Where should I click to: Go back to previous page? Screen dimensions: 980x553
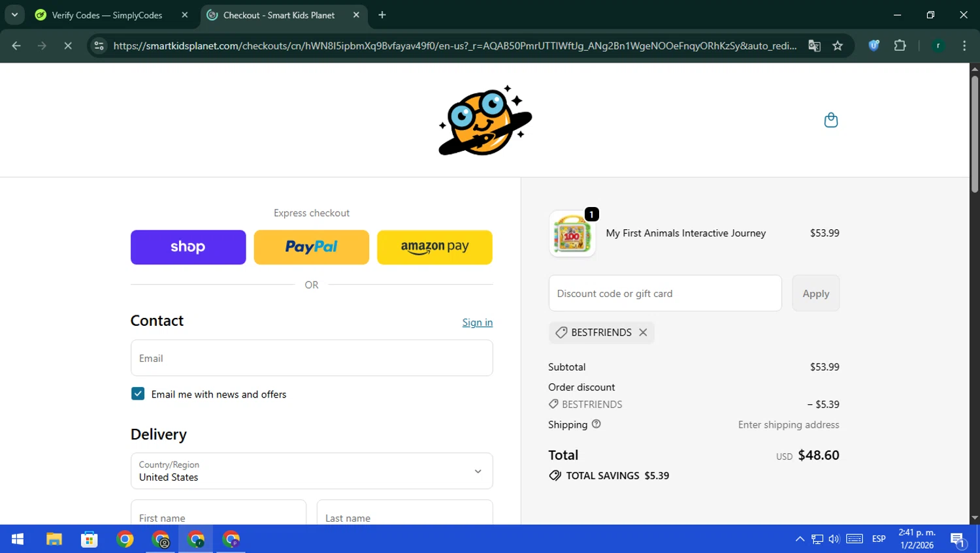click(x=16, y=46)
